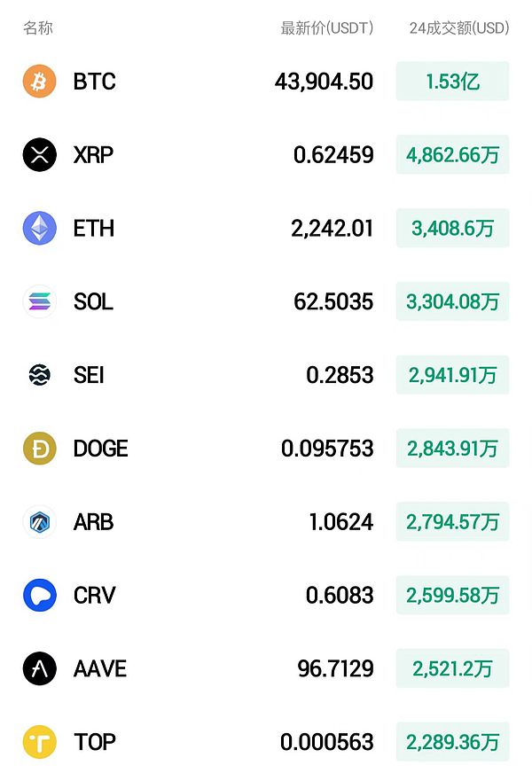Open the SOL price 62.5035
This screenshot has width=532, height=773.
(x=333, y=302)
